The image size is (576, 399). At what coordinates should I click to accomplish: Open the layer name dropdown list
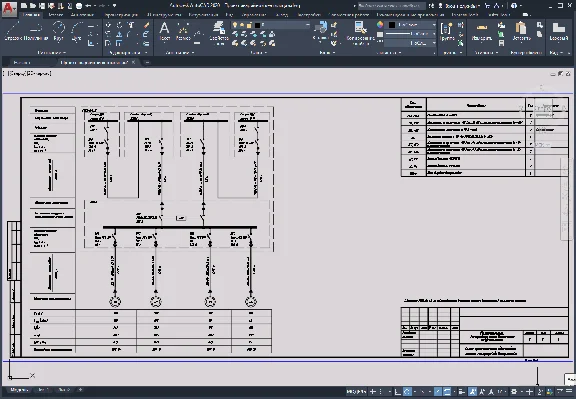pyautogui.click(x=271, y=25)
